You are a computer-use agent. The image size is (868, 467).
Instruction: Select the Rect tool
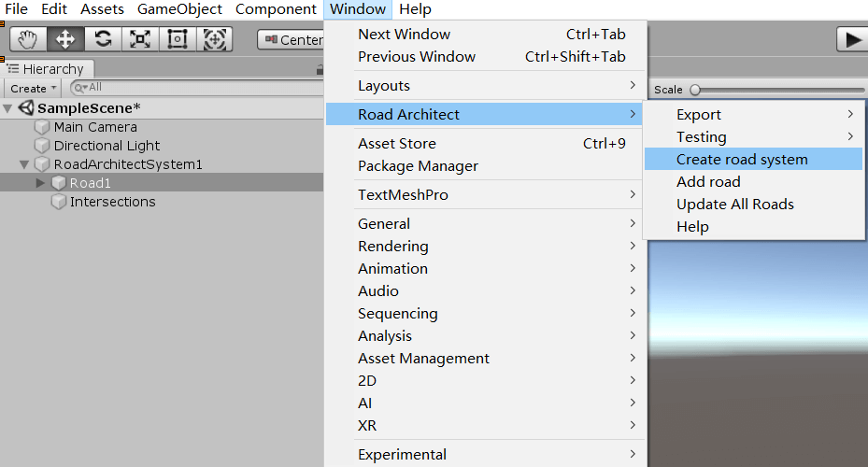point(178,39)
